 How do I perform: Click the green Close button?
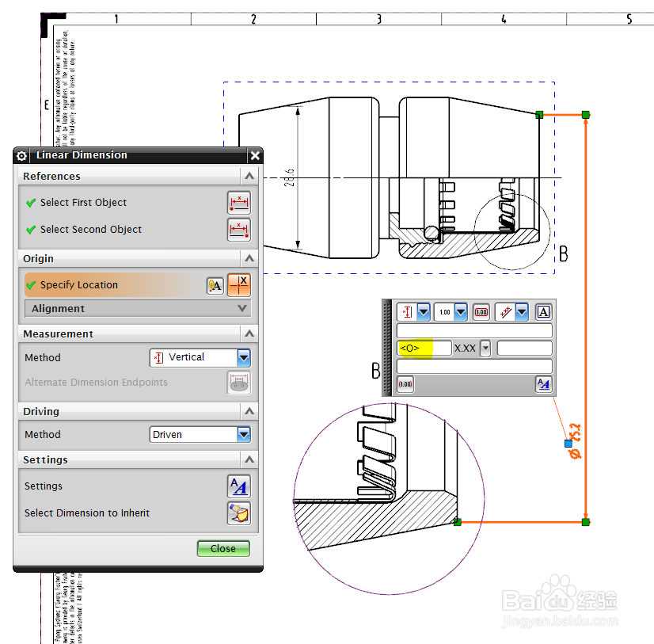pos(223,548)
